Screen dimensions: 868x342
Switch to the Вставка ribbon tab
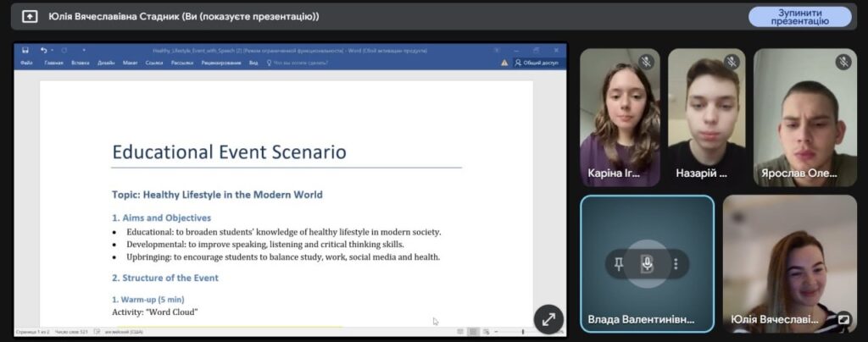tap(81, 63)
